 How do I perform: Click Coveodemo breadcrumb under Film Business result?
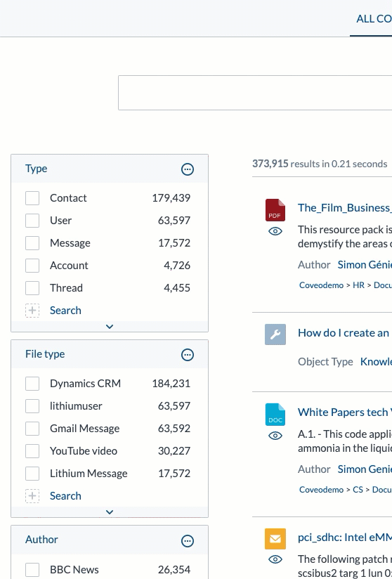click(321, 285)
